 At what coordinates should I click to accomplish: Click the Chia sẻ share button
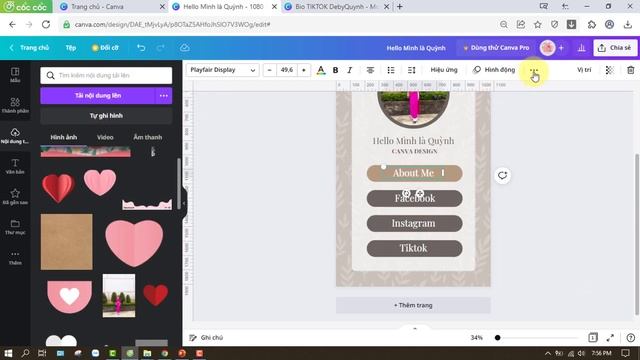615,48
